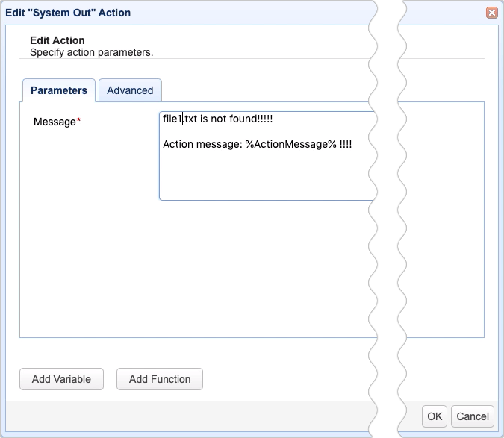504x438 pixels.
Task: Cancel editing the action
Action: tap(473, 416)
